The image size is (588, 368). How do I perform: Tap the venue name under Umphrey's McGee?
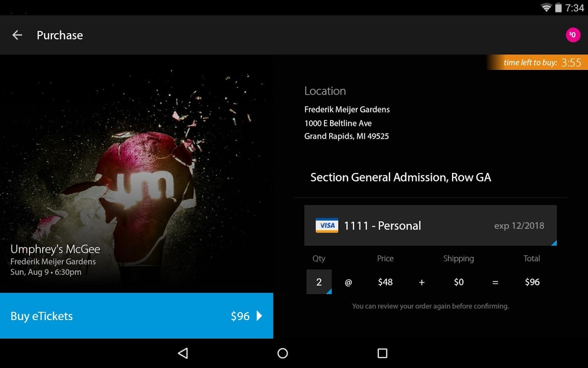point(53,261)
